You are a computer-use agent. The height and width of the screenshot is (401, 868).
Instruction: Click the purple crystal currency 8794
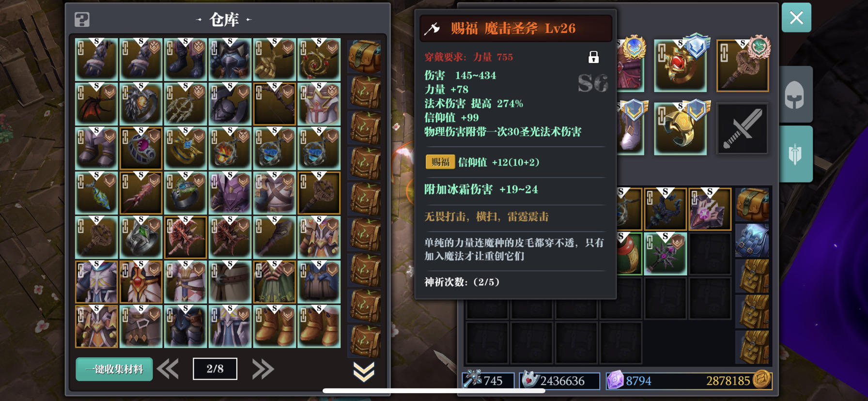pos(629,381)
